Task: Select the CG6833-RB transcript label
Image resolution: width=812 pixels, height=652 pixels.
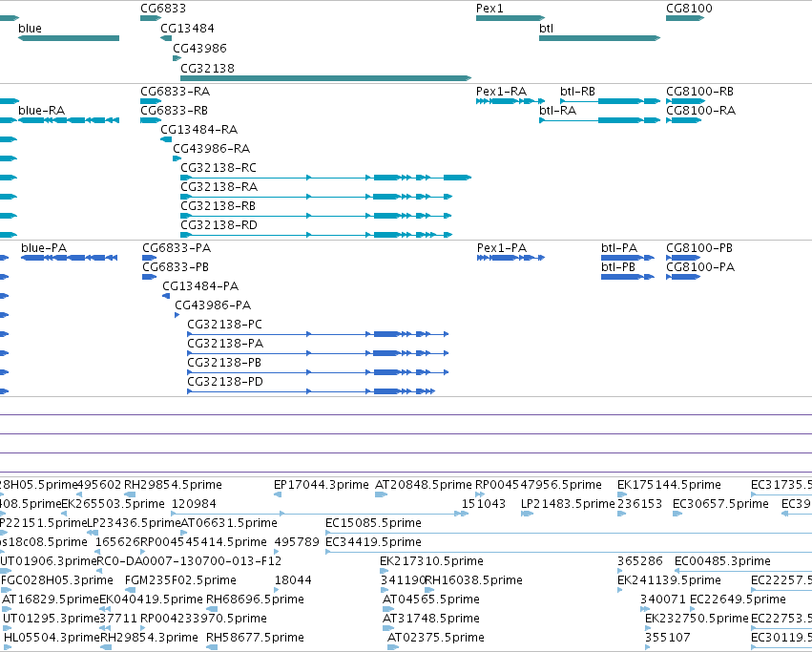Action: pyautogui.click(x=174, y=111)
